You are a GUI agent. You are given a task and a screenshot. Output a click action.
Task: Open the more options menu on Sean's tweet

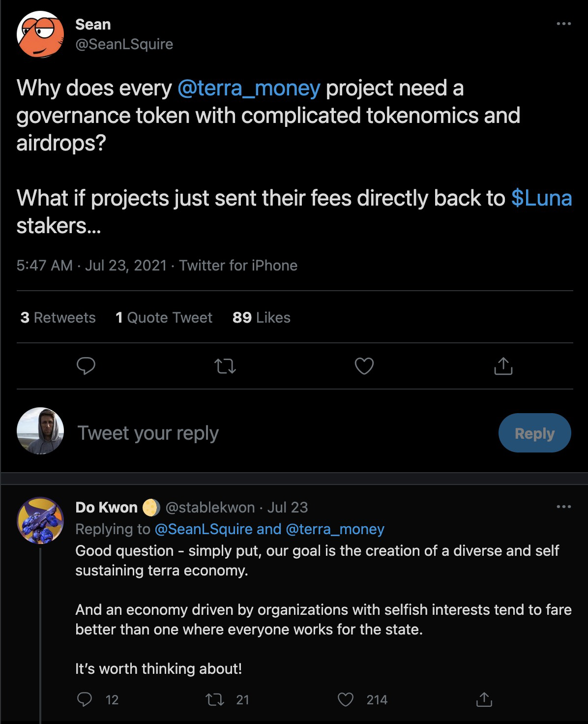point(563,24)
